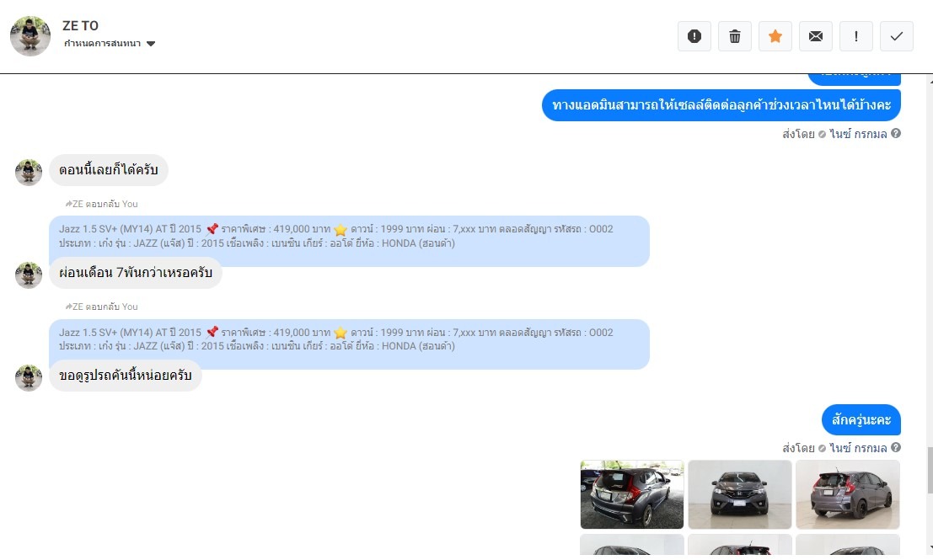Click sender name ไนซ์ กรกมล under first message
933x560 pixels.
858,134
